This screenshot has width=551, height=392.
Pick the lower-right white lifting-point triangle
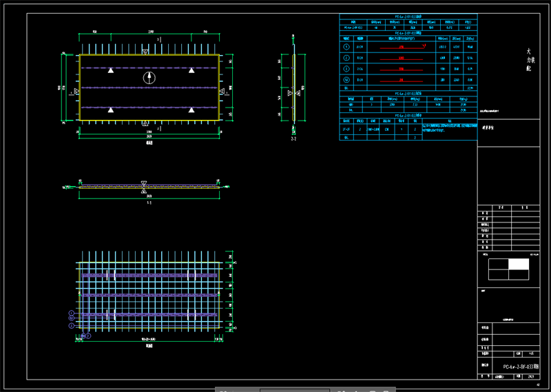[191, 110]
